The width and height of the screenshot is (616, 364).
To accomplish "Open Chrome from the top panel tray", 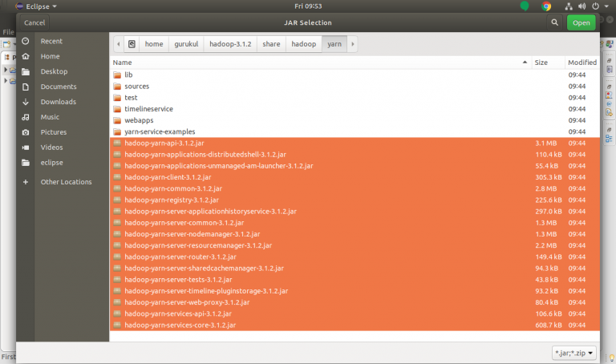I will (x=546, y=6).
